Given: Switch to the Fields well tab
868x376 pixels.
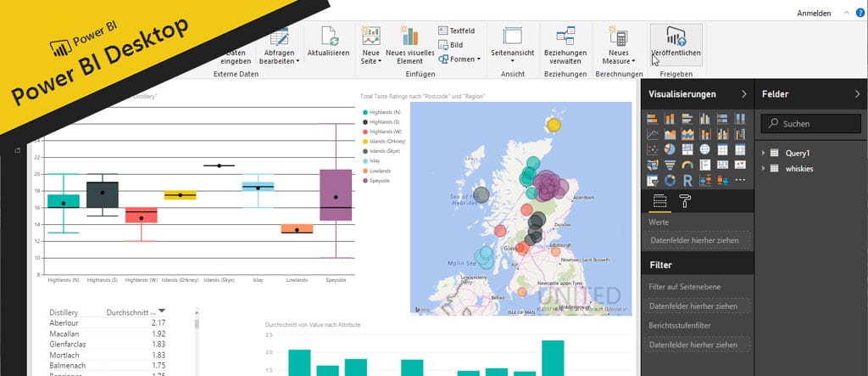Looking at the screenshot, I should point(659,201).
